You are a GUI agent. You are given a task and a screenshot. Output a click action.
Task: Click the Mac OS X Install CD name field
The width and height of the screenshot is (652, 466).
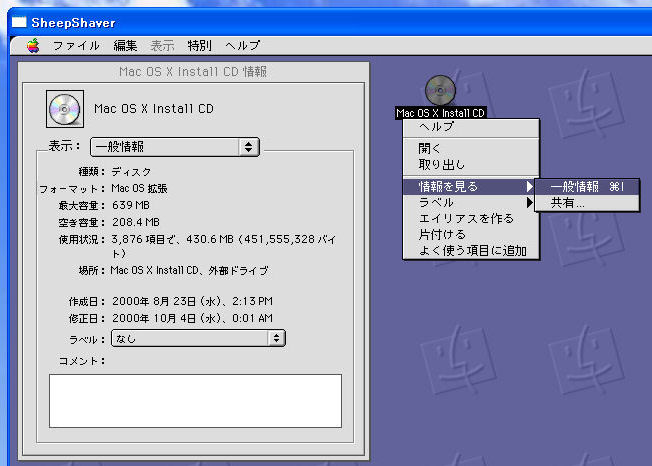(x=154, y=109)
